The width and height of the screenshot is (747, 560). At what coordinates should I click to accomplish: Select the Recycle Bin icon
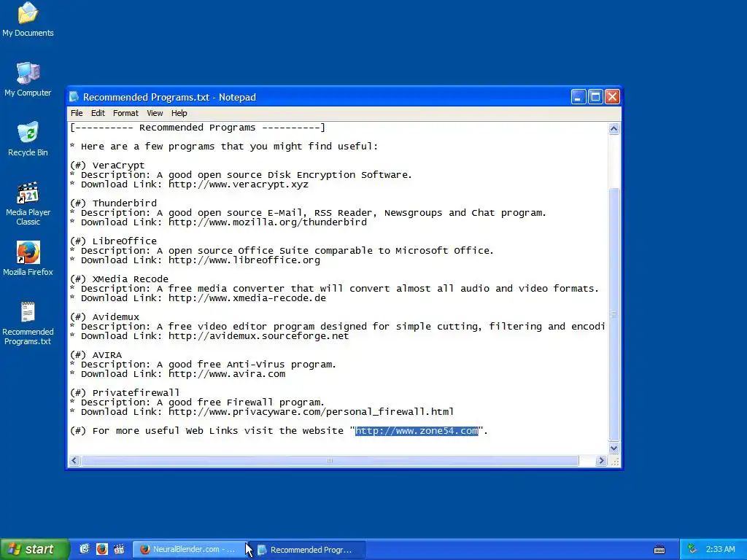28,139
